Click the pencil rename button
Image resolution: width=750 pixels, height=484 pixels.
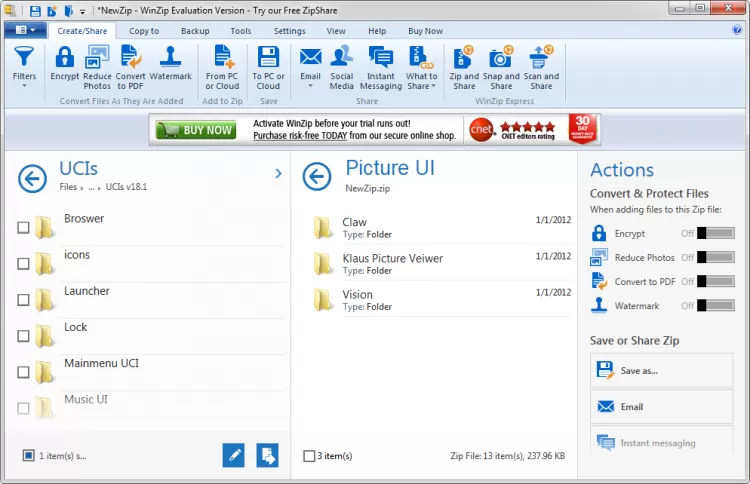coord(233,455)
